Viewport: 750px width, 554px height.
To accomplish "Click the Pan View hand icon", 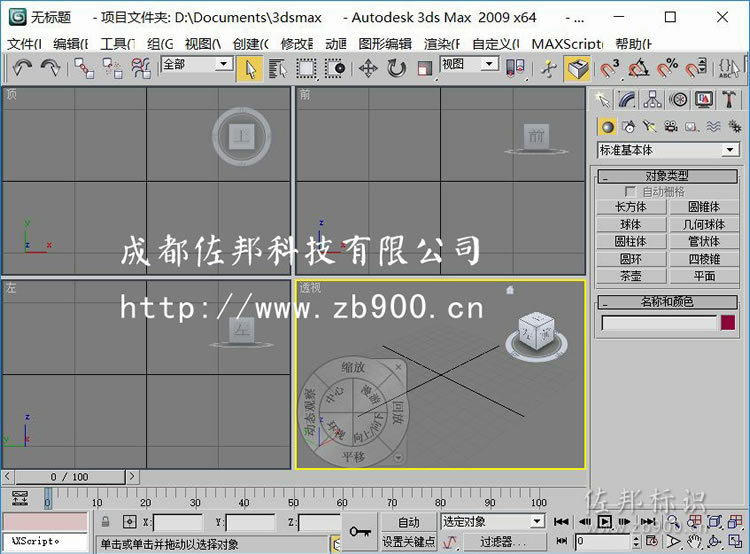I will [694, 542].
